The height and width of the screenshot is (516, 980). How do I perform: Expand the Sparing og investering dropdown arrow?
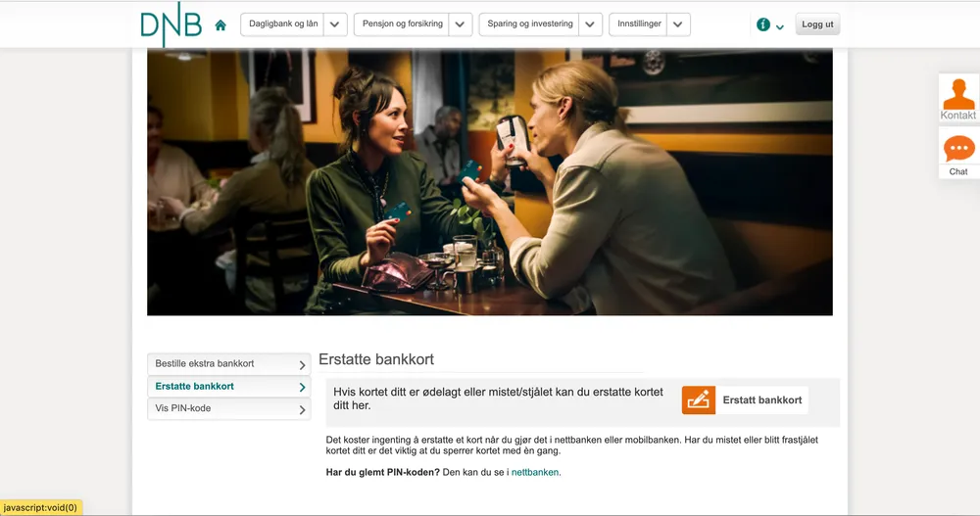(590, 24)
